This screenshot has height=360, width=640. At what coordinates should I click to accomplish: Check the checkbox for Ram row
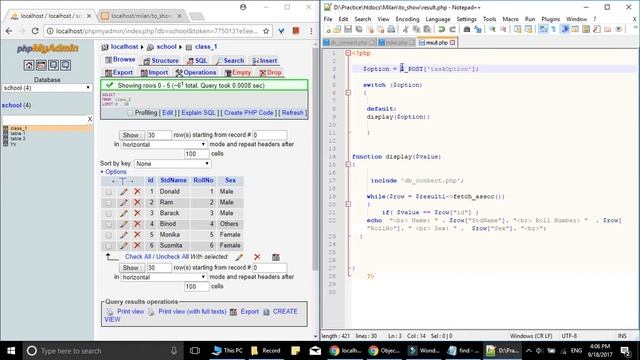coord(109,203)
